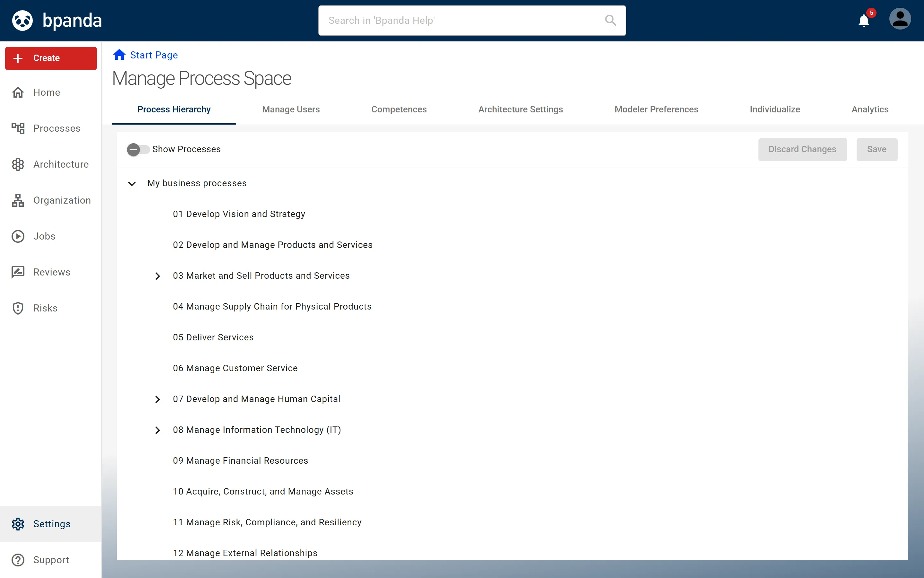Expand 07 Develop and Manage Human Capital
The height and width of the screenshot is (578, 924).
(x=157, y=399)
